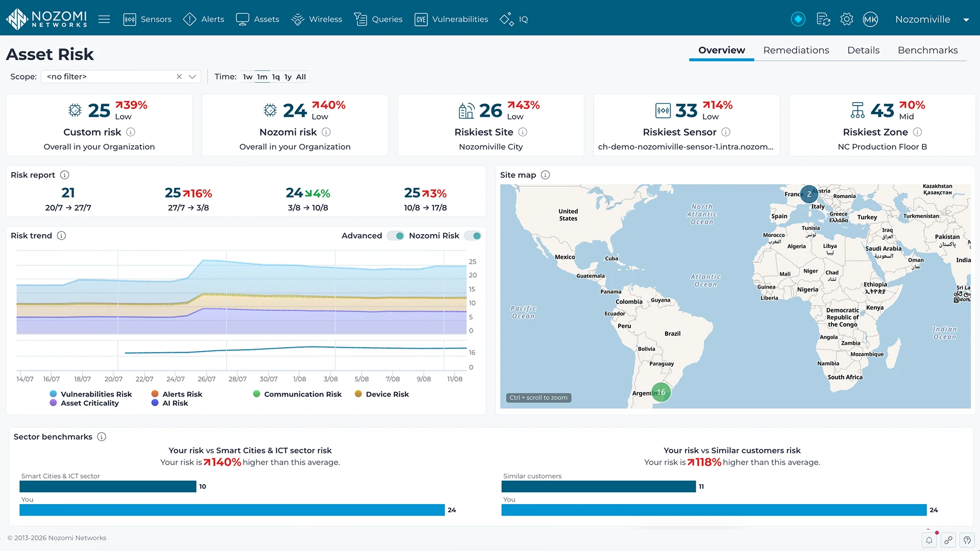Click the You bar under Smart Cities

(x=232, y=510)
